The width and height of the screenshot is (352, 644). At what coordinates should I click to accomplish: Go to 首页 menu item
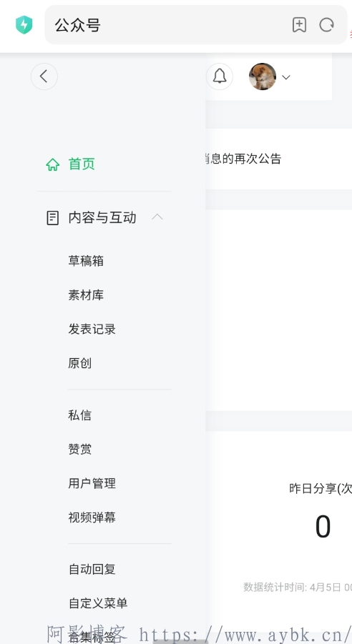coord(82,164)
